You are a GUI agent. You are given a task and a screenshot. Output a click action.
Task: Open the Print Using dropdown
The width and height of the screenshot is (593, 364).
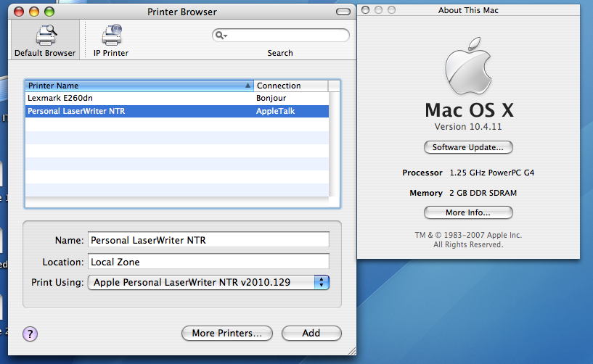tap(208, 282)
